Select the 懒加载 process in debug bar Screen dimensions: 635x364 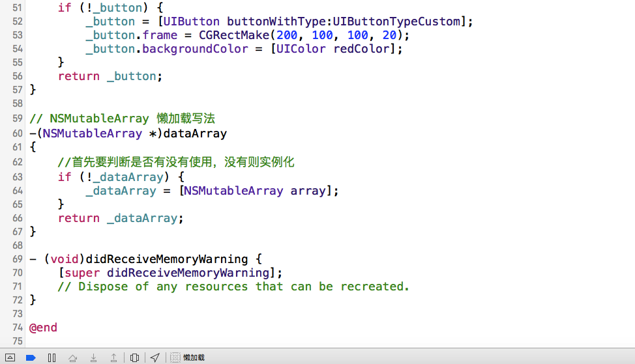click(194, 357)
